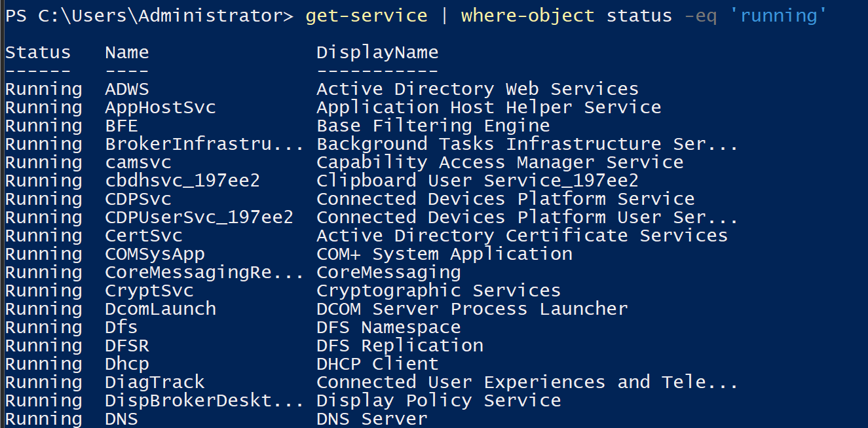Click the Status column header
Image resolution: width=868 pixels, height=428 pixels.
38,52
